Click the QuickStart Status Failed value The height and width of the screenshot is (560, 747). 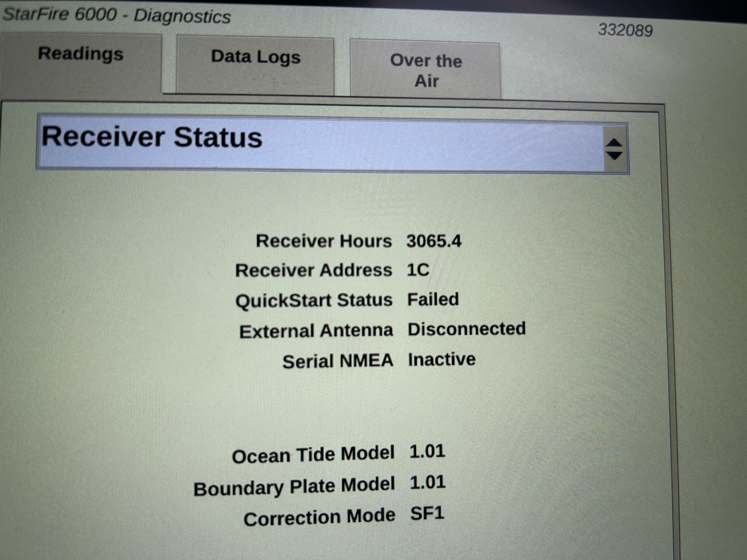[x=433, y=300]
